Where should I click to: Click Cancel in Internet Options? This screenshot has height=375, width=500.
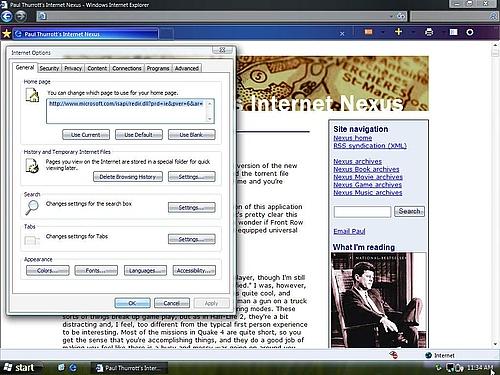click(x=172, y=303)
